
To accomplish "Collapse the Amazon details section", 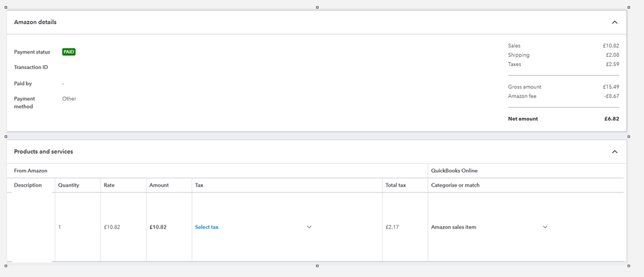I will [614, 22].
